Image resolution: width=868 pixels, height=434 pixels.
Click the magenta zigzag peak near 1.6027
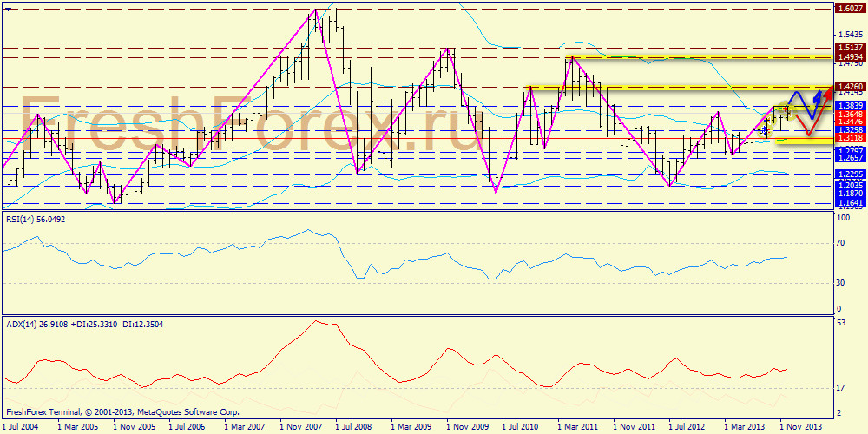tap(314, 10)
